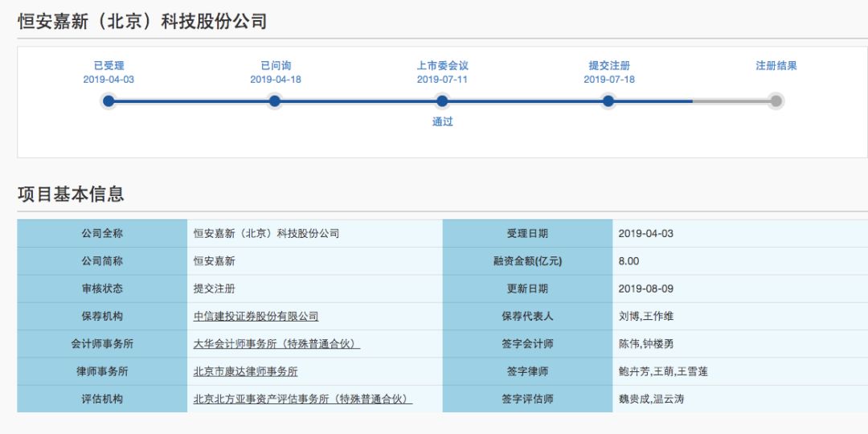Click the accountants value 陈伟,钟楼勇
Screen dimensions: 868x434
click(x=646, y=344)
